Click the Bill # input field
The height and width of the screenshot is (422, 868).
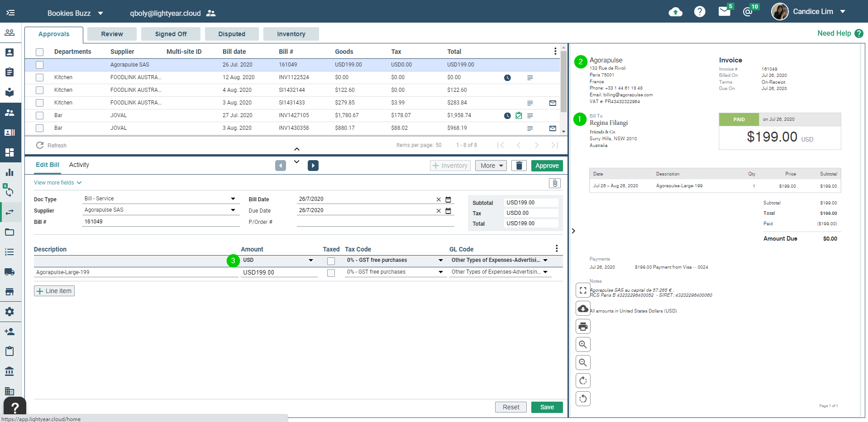[161, 222]
